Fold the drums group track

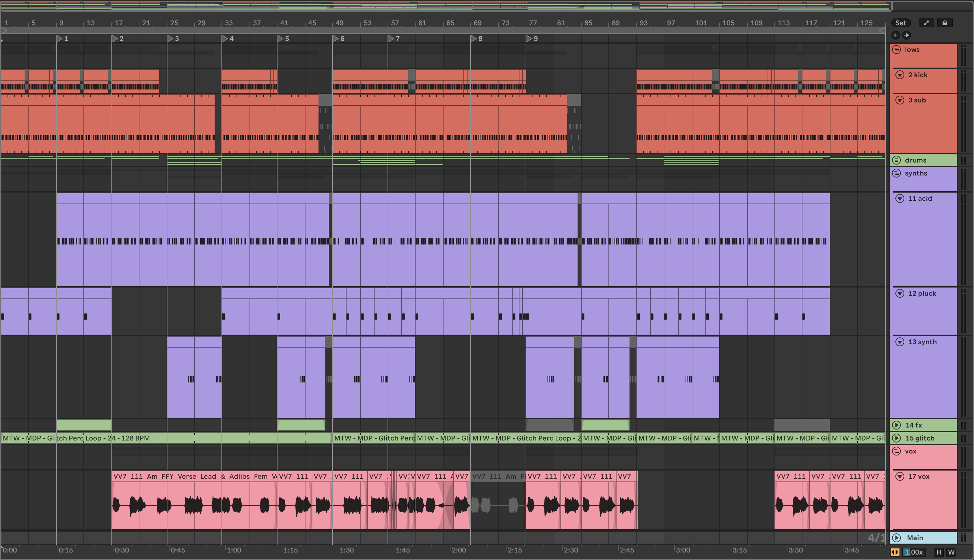coord(896,160)
